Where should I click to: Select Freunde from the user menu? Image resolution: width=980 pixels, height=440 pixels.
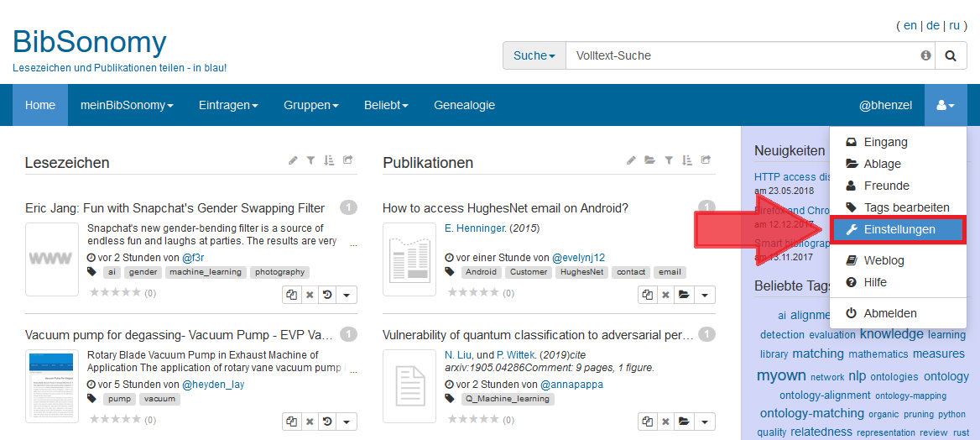[x=898, y=186]
